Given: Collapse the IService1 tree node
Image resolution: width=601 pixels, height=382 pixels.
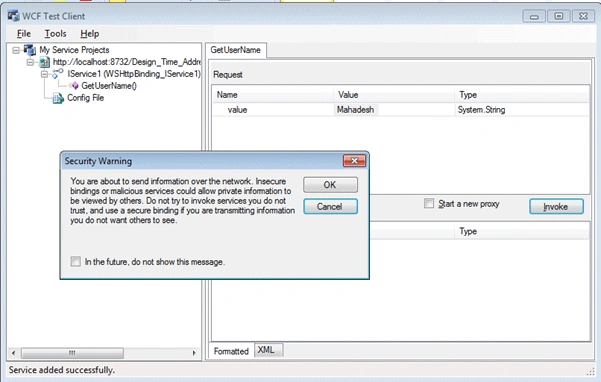Looking at the screenshot, I should click(x=44, y=74).
